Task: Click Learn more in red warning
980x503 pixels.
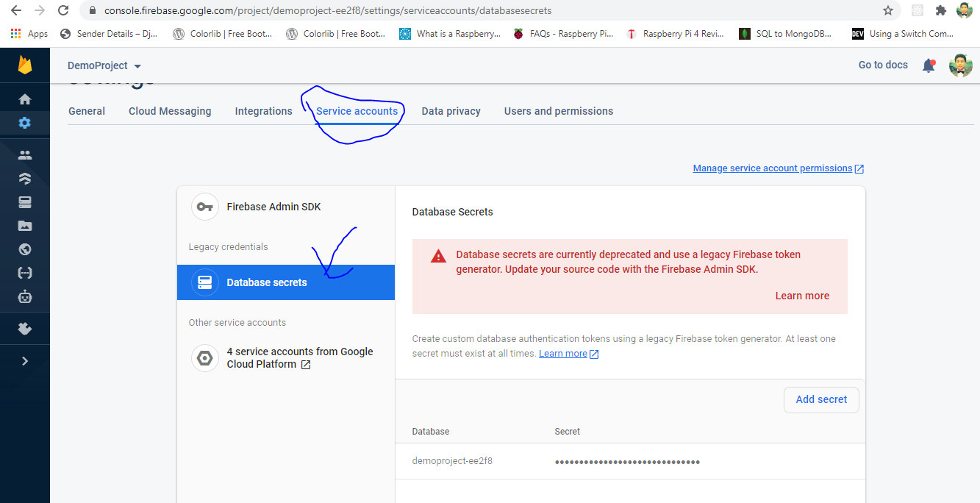Action: [802, 296]
